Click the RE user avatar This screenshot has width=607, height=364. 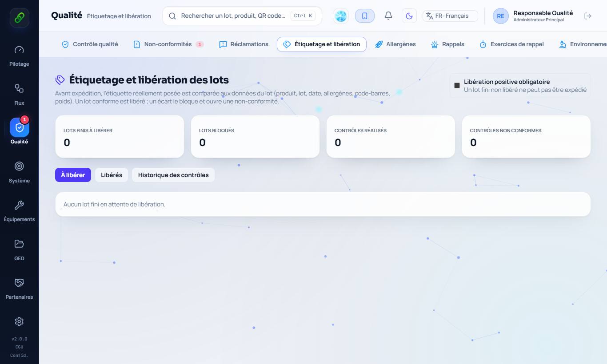(501, 16)
